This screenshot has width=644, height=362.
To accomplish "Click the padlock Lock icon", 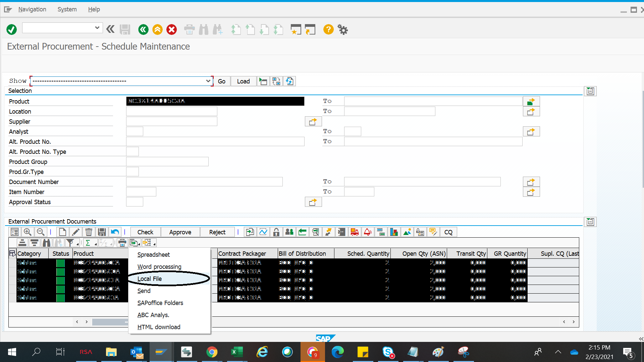I will 276,232.
